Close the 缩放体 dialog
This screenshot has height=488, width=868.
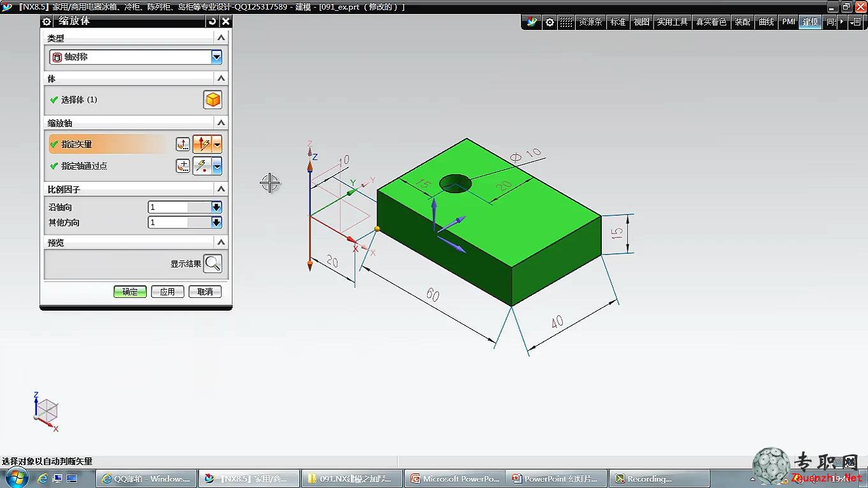click(225, 21)
